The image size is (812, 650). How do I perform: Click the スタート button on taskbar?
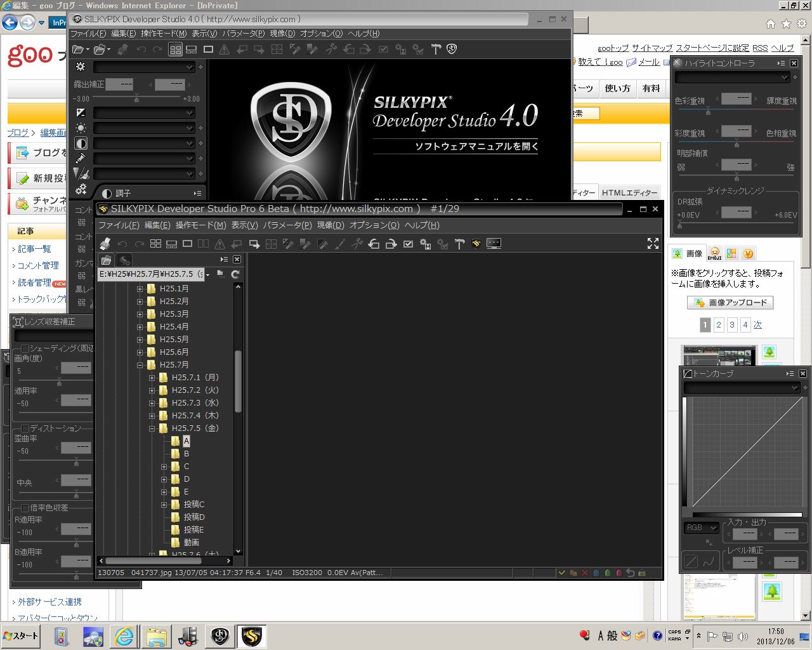pos(20,636)
